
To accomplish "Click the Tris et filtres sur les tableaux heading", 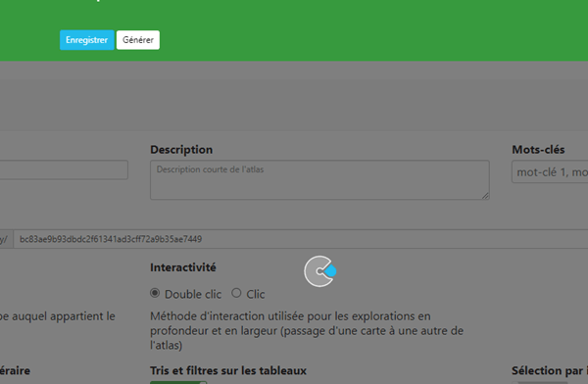I will tap(228, 370).
